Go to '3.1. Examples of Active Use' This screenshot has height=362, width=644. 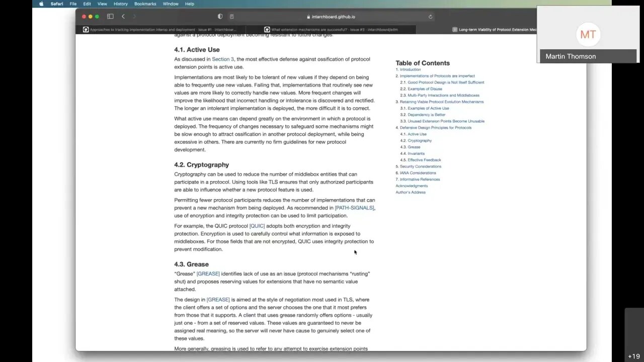pyautogui.click(x=424, y=108)
